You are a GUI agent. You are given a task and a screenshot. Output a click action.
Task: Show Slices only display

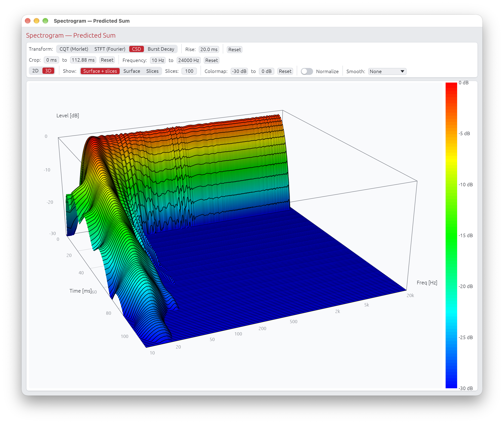[152, 71]
